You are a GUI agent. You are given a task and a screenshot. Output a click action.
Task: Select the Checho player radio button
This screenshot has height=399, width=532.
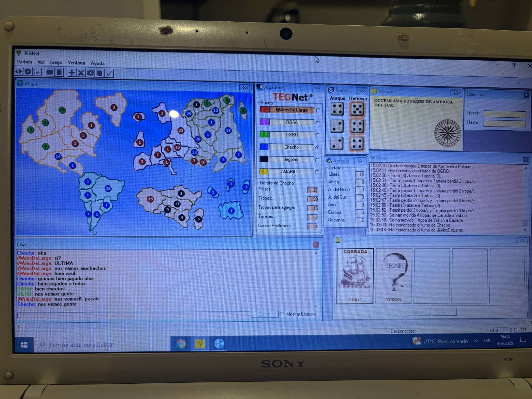[317, 147]
